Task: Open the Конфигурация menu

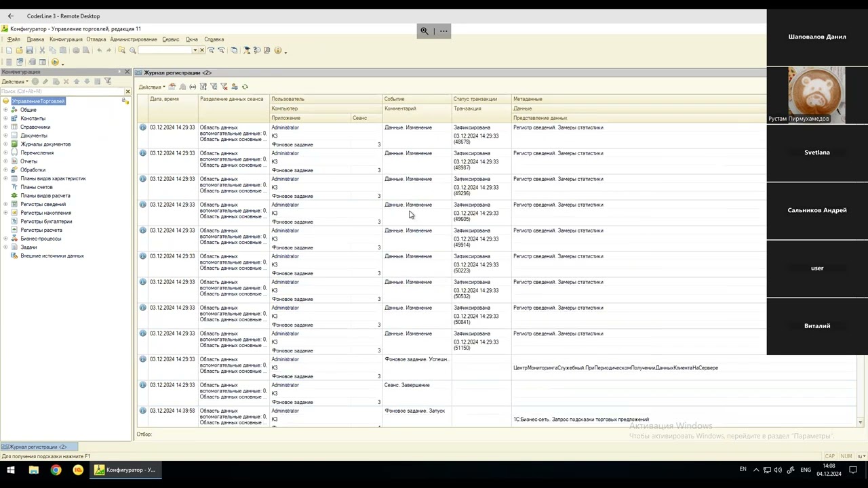Action: click(x=66, y=39)
